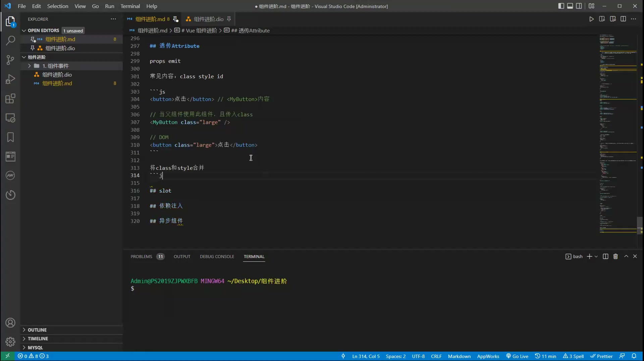Maximize the panel size with caret icon

click(626, 256)
